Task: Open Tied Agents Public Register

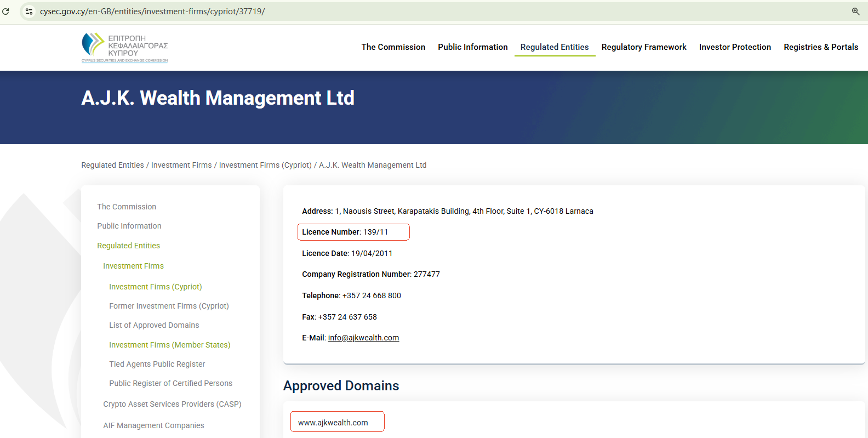Action: pos(157,364)
